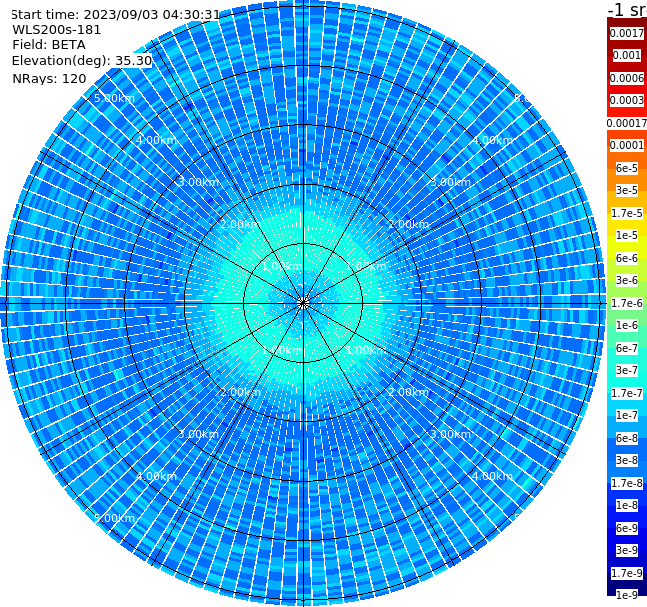Click the '0.00017' colorbar value
Image resolution: width=647 pixels, height=607 pixels.
coord(627,123)
